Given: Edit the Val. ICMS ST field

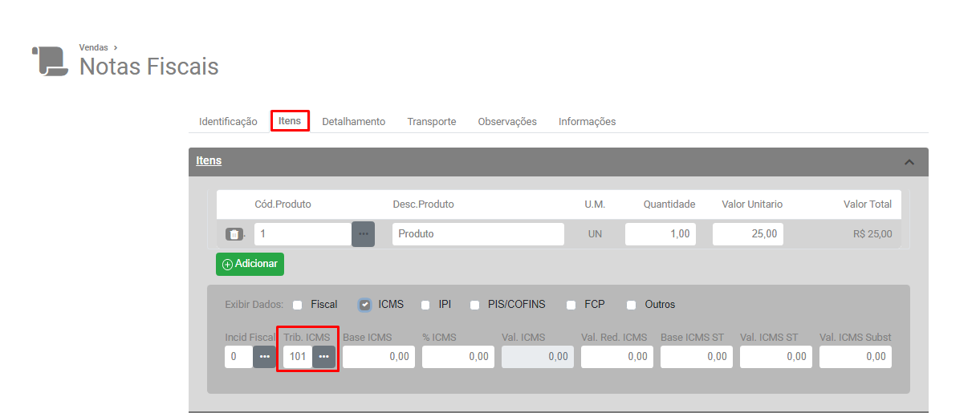Looking at the screenshot, I should [776, 357].
